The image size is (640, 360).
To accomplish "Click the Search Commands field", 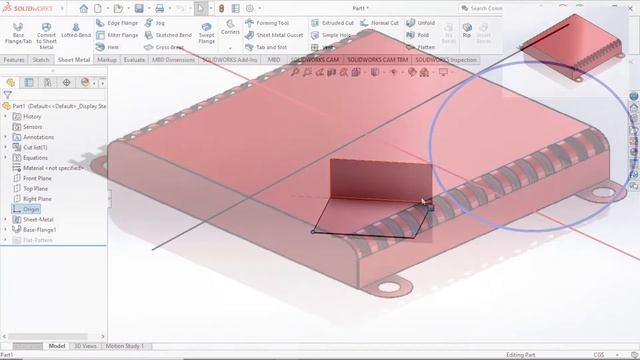I will click(482, 8).
